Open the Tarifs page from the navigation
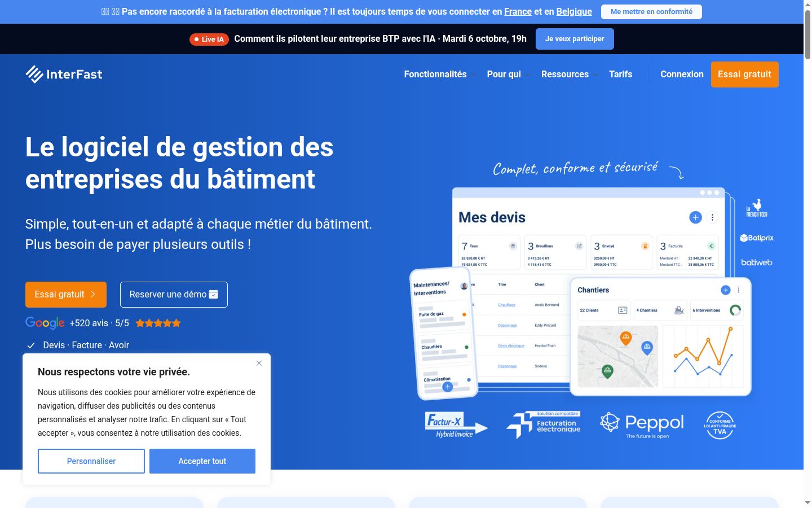812x508 pixels. [x=620, y=75]
